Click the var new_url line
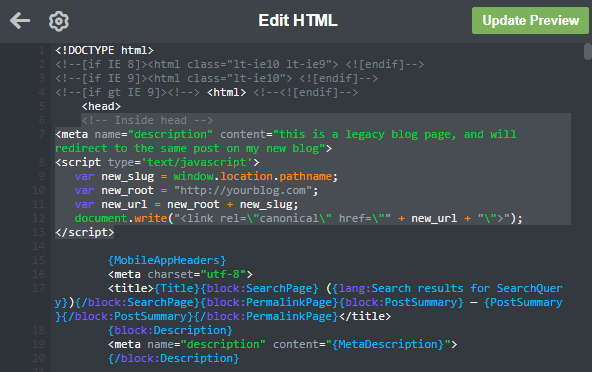The image size is (592, 372). [x=186, y=204]
